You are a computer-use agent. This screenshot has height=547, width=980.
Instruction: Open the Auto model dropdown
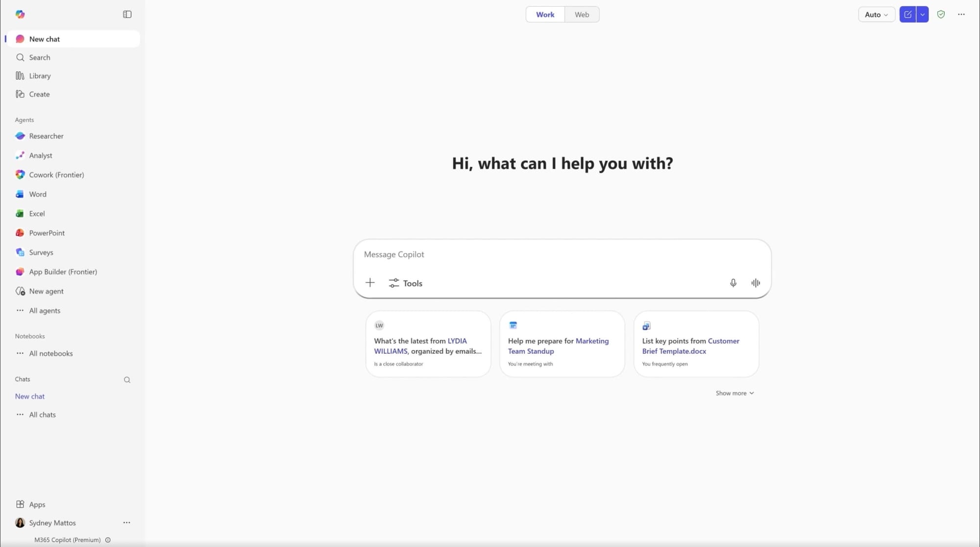click(876, 14)
